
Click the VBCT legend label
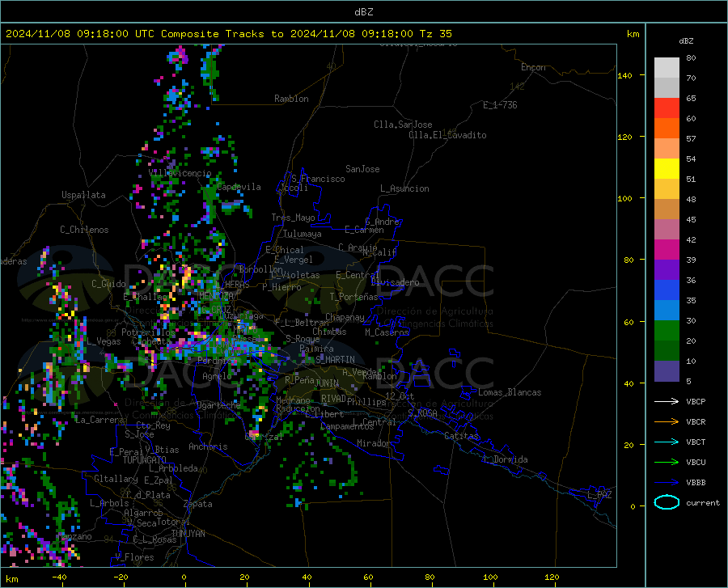696,442
